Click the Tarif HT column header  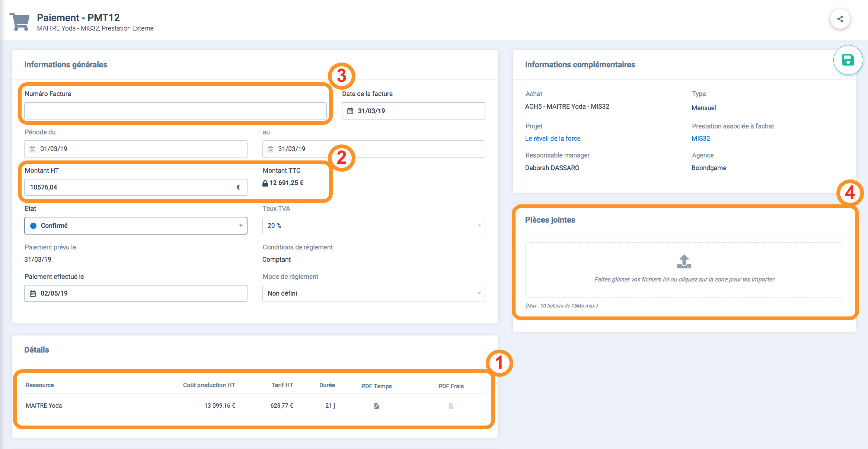(282, 385)
